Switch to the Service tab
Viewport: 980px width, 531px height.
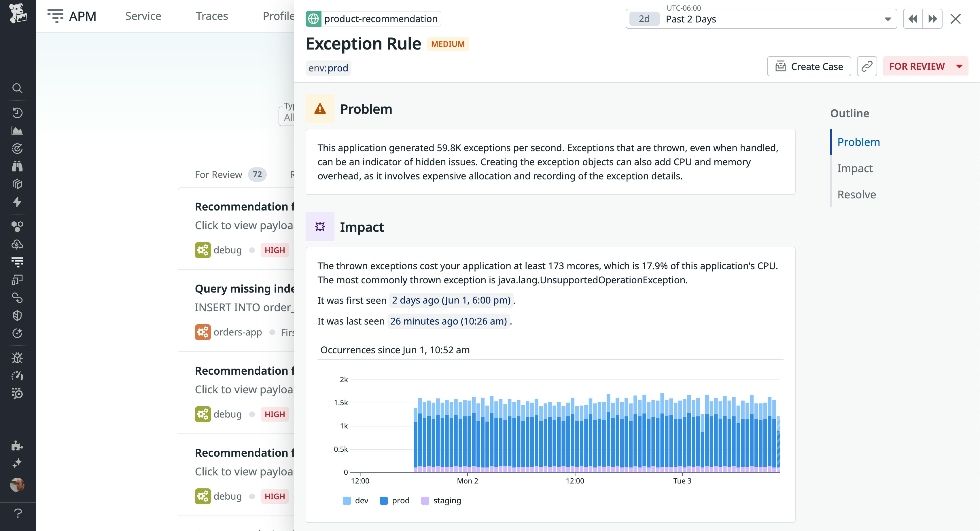tap(143, 16)
